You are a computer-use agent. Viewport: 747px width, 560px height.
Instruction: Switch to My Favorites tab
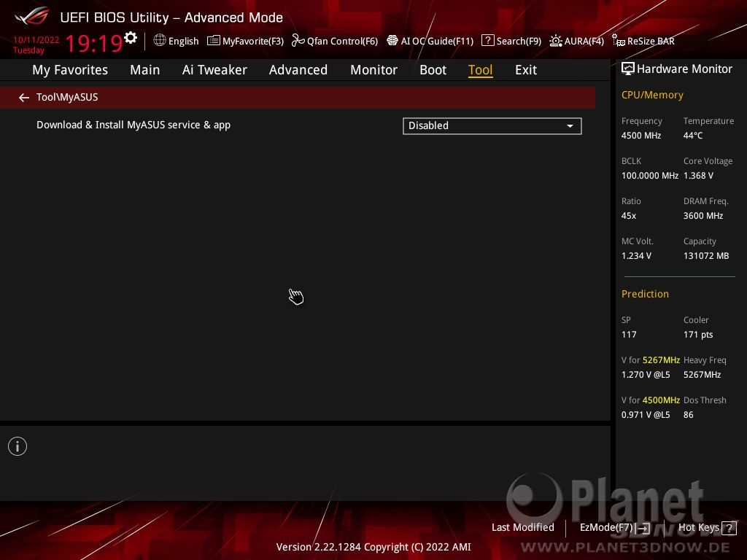pos(70,69)
